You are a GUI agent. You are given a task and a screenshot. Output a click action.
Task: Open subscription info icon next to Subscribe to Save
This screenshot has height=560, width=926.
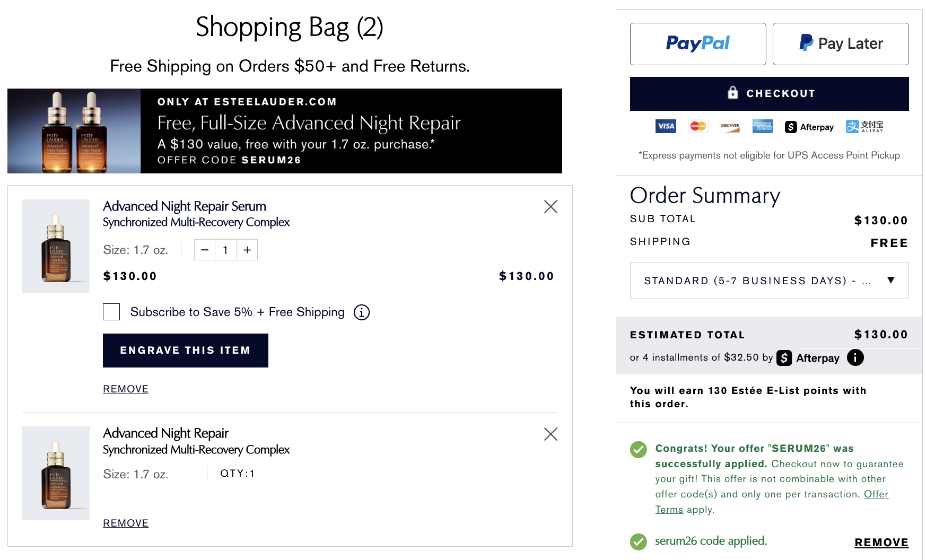362,312
